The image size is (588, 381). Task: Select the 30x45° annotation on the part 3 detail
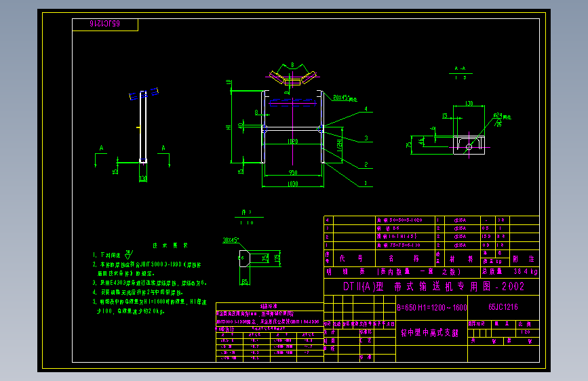tap(231, 240)
